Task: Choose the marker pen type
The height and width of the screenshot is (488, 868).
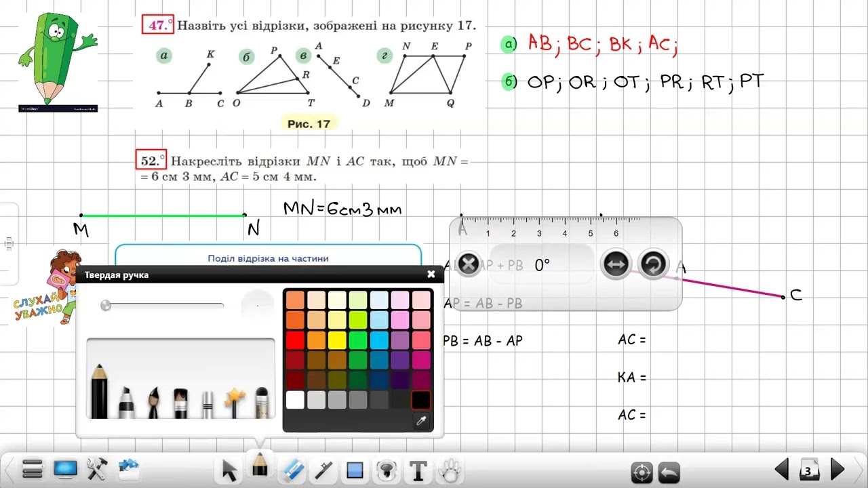Action: pyautogui.click(x=127, y=401)
